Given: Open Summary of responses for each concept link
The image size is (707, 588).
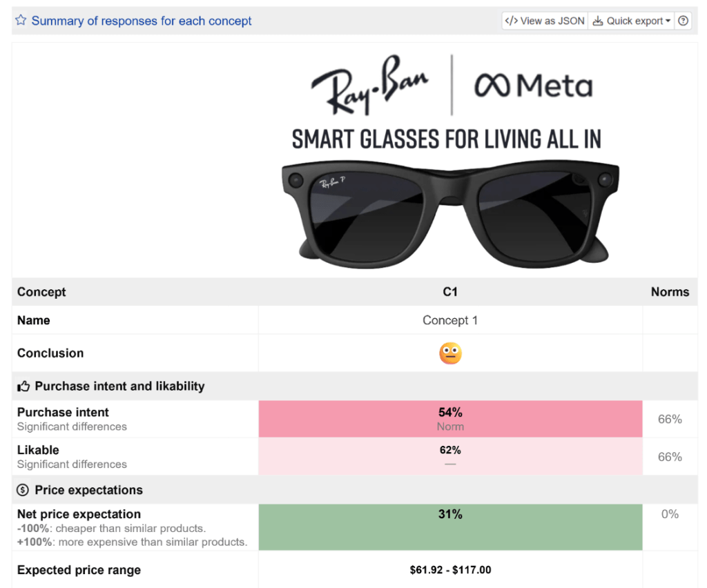Looking at the screenshot, I should (x=142, y=21).
